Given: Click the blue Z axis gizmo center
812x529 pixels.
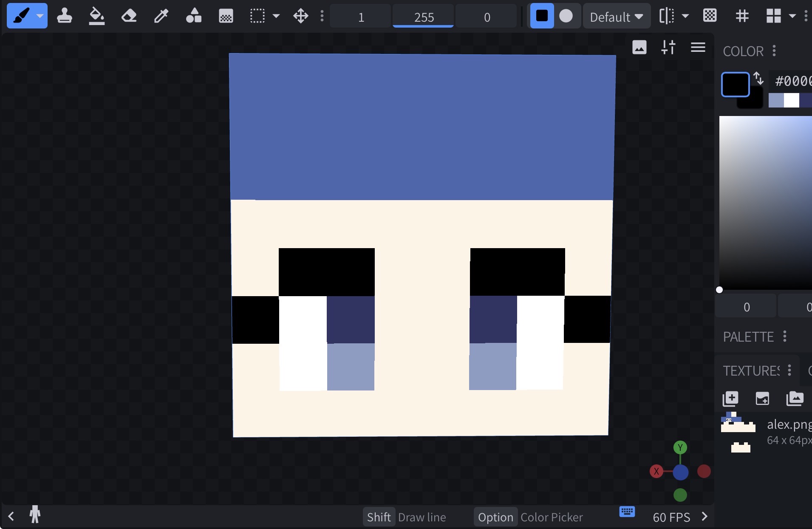Looking at the screenshot, I should (680, 472).
